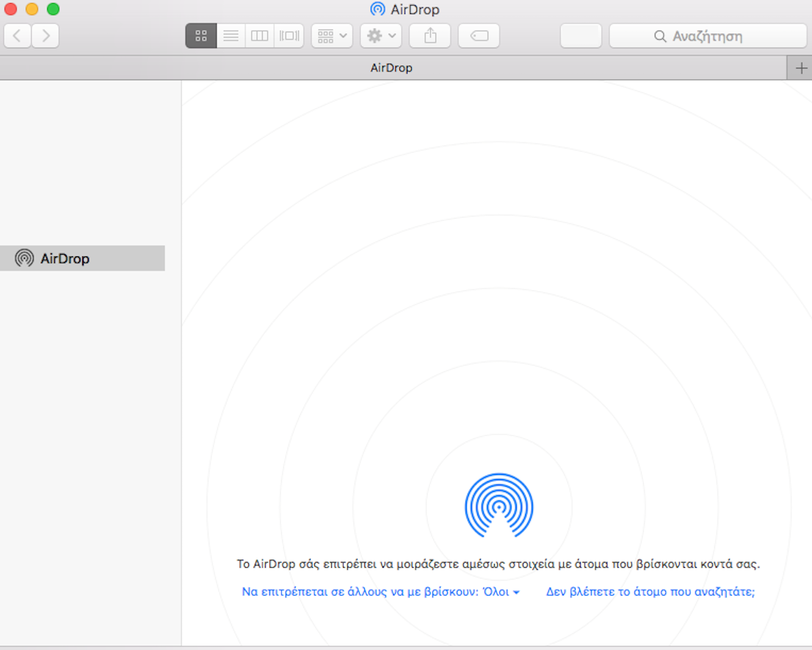Click the AirDrop description text
Image resolution: width=812 pixels, height=650 pixels.
[x=499, y=563]
